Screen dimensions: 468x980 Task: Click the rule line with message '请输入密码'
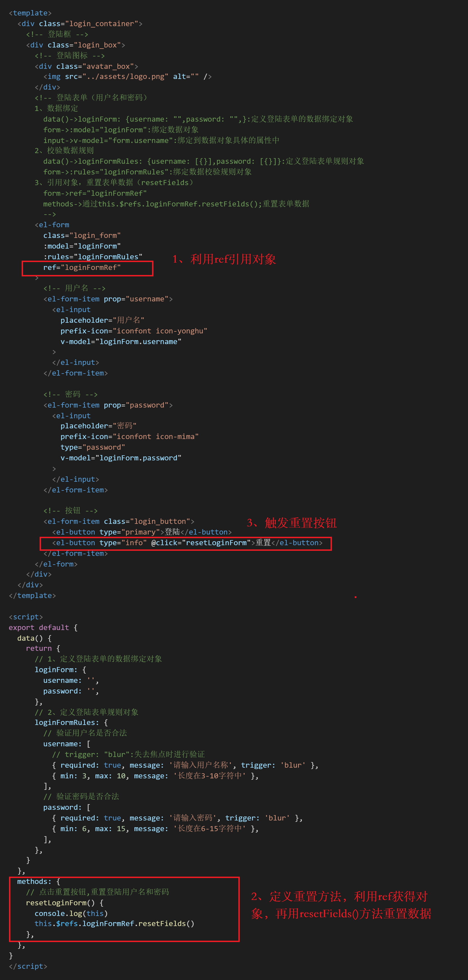[x=177, y=818]
